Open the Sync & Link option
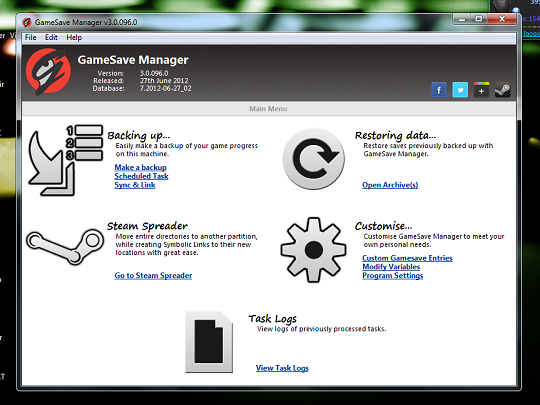Screen dimensions: 540x405 pos(135,185)
